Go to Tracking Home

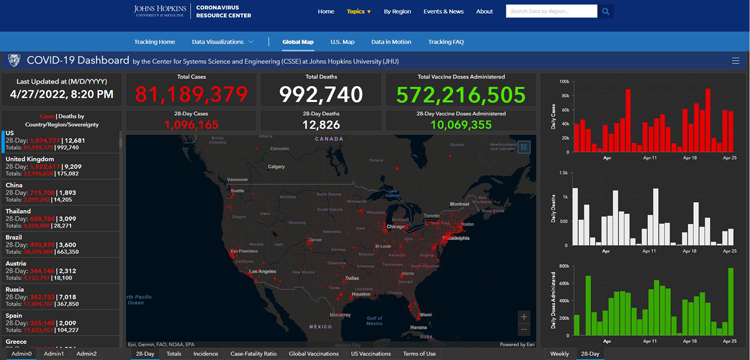154,42
